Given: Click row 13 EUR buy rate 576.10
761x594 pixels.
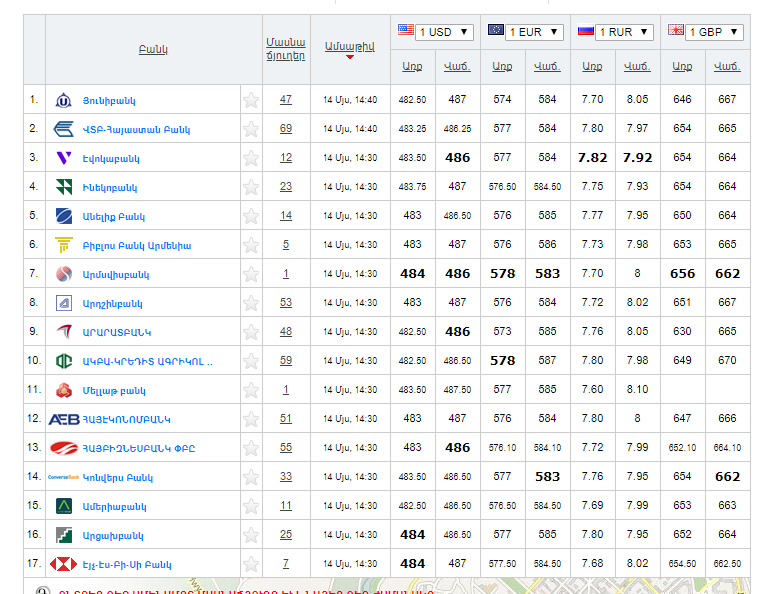Looking at the screenshot, I should tap(502, 447).
